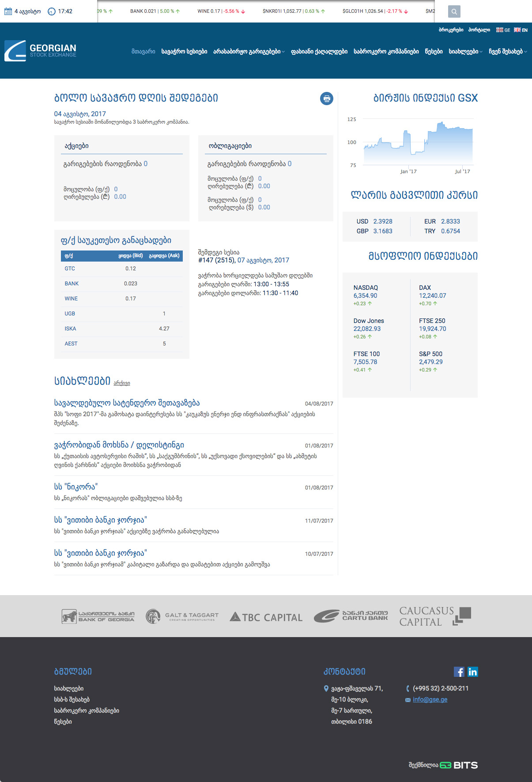Select the GTC ticker in the bids table
Screen dimensions: 532x782
click(70, 269)
